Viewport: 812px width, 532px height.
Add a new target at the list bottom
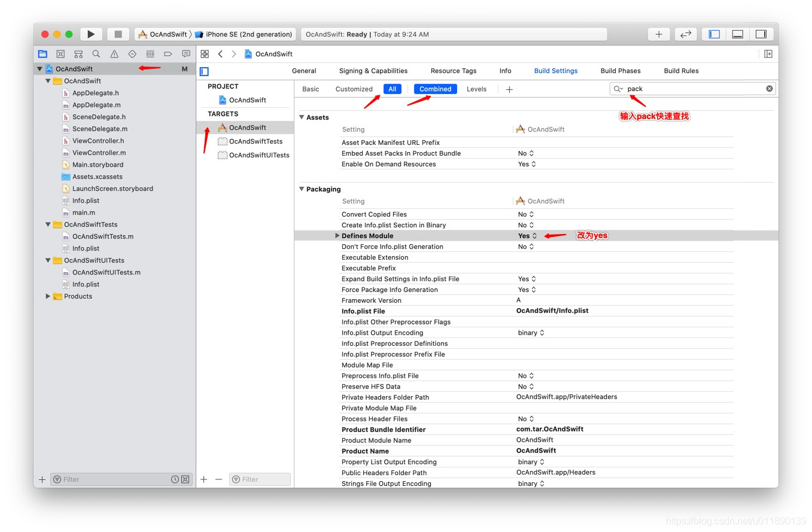(x=204, y=479)
